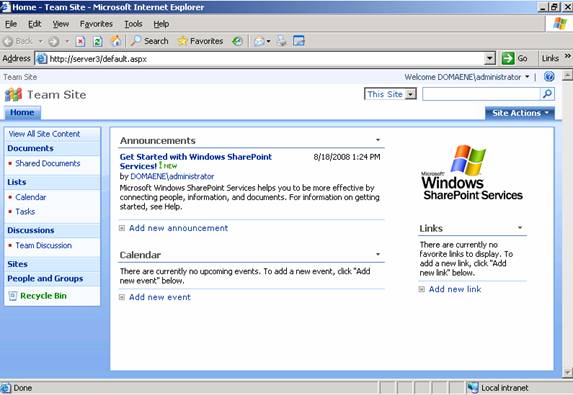Open the Sites heading link
This screenshot has height=395, width=573.
click(17, 264)
